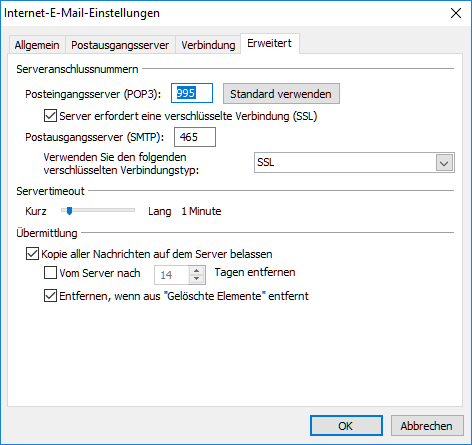The image size is (472, 445).
Task: Select the Verbindung tab
Action: 208,45
